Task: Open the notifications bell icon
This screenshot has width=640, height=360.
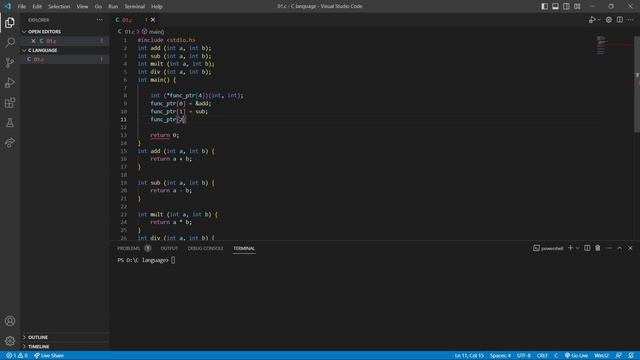Action: pyautogui.click(x=631, y=356)
